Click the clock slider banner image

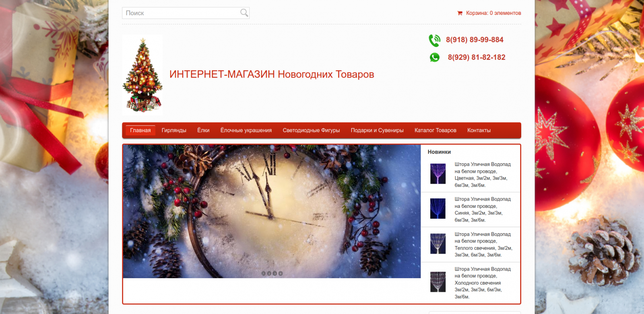click(272, 211)
